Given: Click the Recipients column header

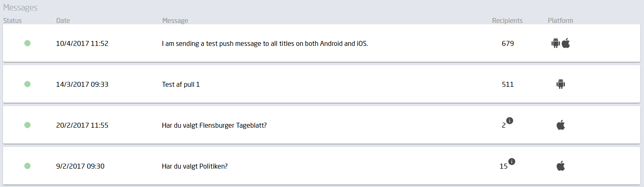Looking at the screenshot, I should (x=507, y=20).
